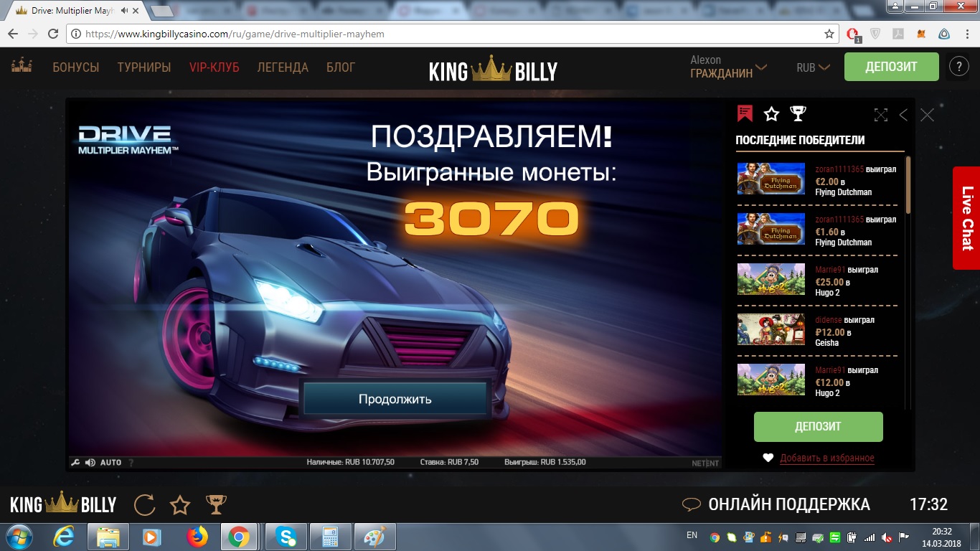The width and height of the screenshot is (980, 551).
Task: Open Paint from the taskbar
Action: (x=374, y=536)
